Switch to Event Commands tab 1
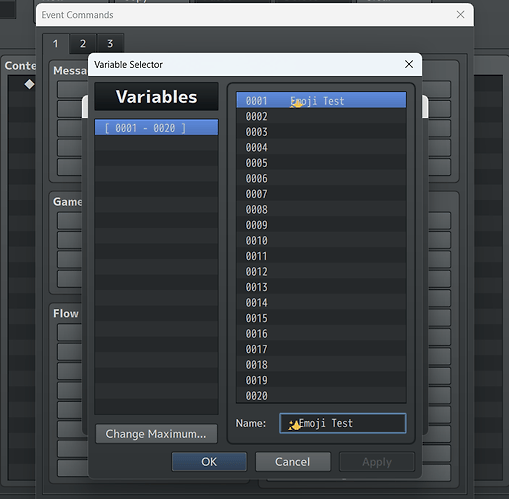Image resolution: width=509 pixels, height=499 pixels. tap(55, 43)
